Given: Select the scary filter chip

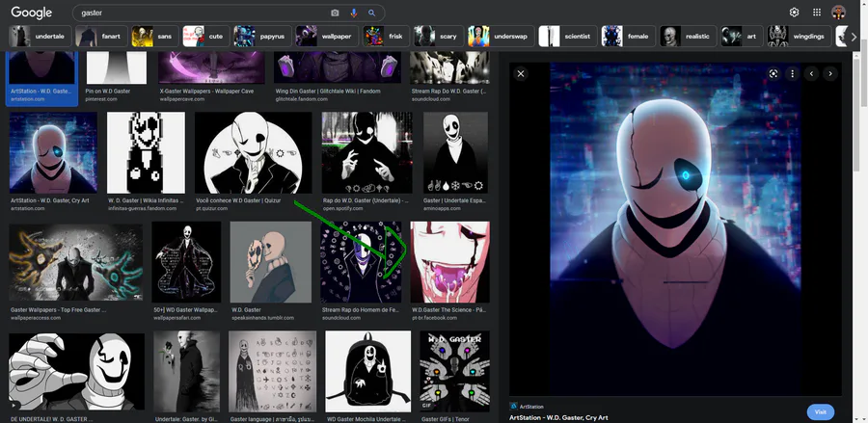Looking at the screenshot, I should pyautogui.click(x=439, y=37).
